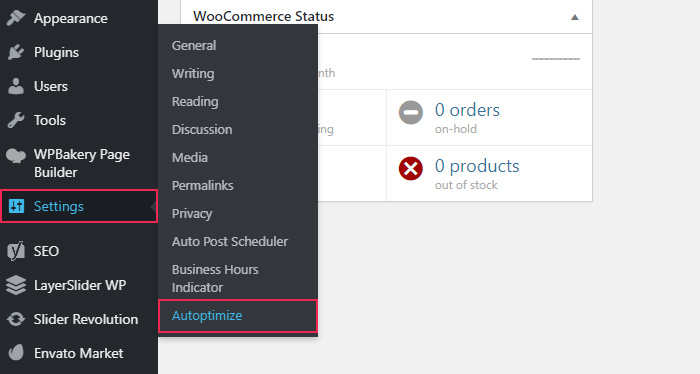This screenshot has height=374, width=700.
Task: Click the LayerSlider WP layers icon
Action: [x=16, y=285]
